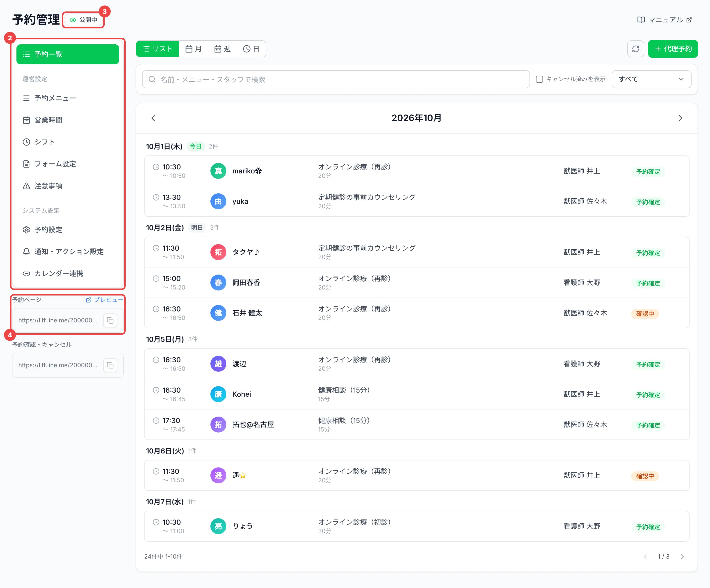Open 営業時間 settings
710x588 pixels.
[68, 120]
